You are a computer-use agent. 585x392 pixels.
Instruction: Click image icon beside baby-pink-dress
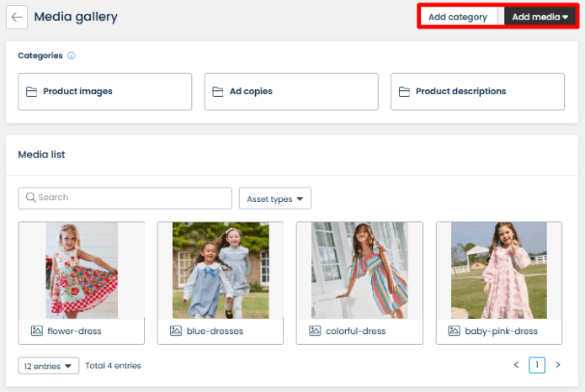(x=455, y=331)
